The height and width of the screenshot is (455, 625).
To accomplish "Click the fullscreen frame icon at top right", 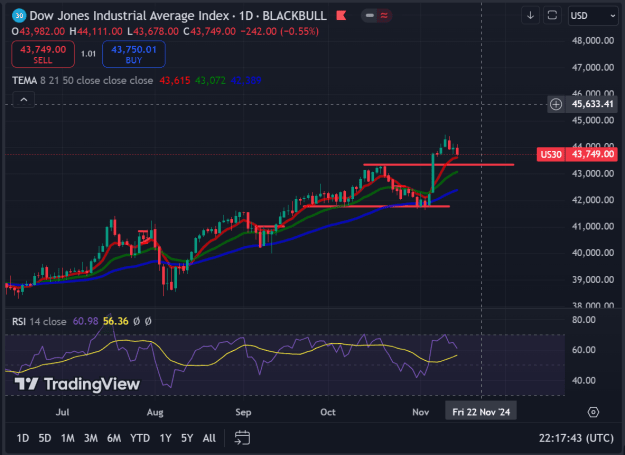I will 552,16.
